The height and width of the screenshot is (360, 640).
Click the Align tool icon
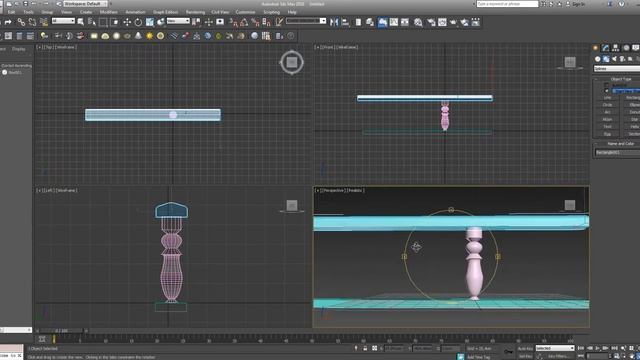[345, 22]
